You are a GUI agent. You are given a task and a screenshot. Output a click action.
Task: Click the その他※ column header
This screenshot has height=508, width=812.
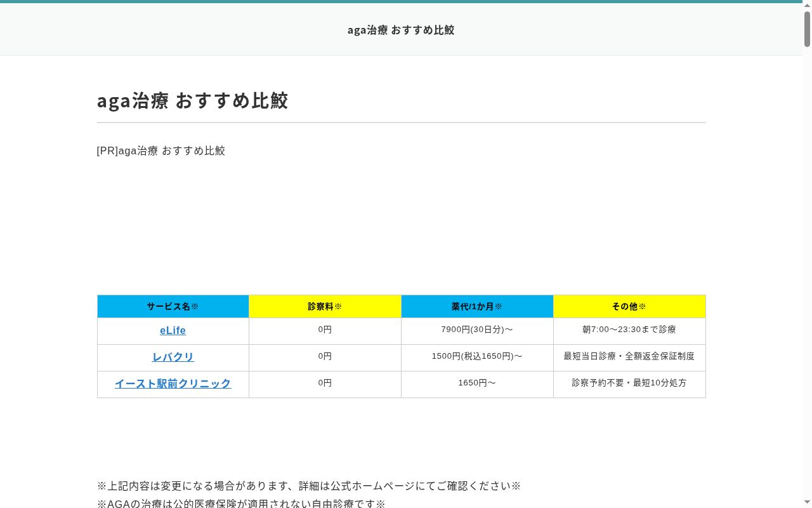click(x=629, y=307)
